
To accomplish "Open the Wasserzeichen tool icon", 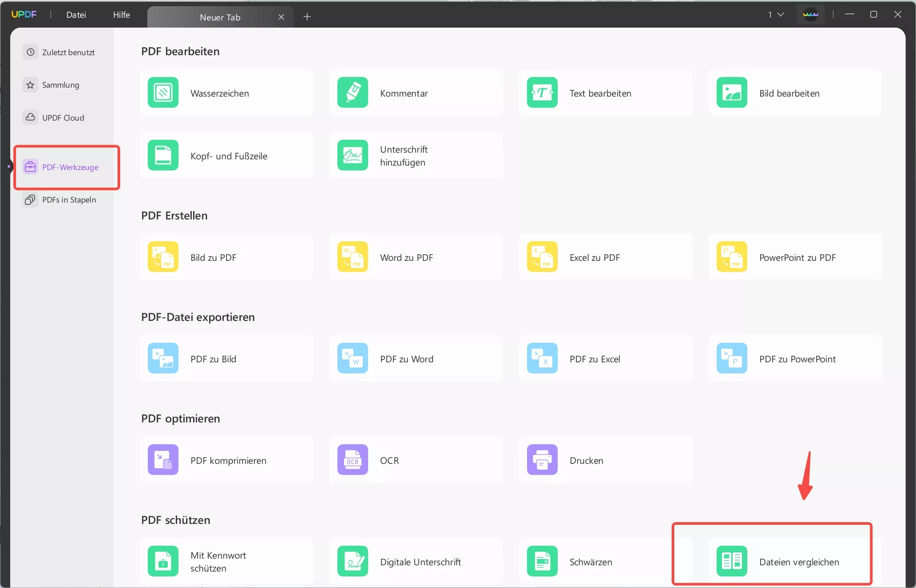I will click(163, 93).
